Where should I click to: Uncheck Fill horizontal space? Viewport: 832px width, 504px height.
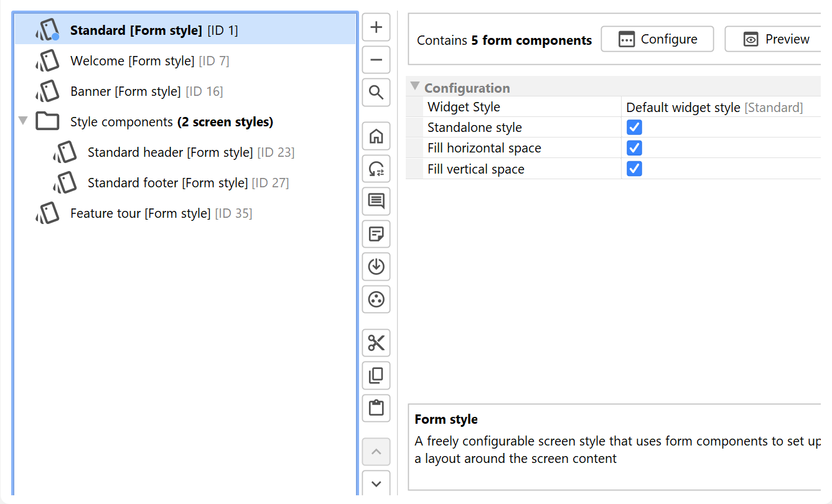point(634,148)
